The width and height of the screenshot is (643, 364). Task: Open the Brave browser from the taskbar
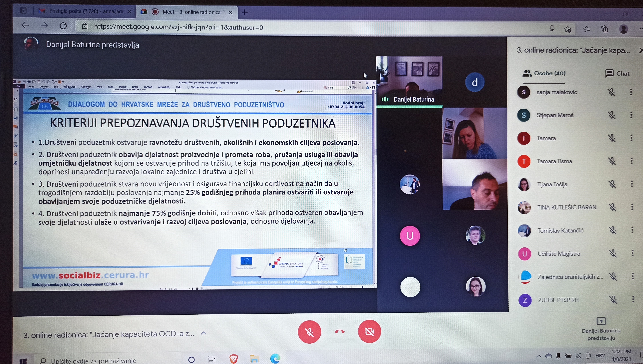coord(233,359)
